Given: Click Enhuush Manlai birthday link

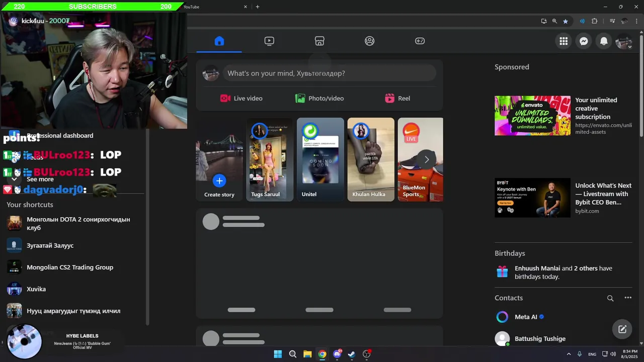Looking at the screenshot, I should tap(537, 268).
